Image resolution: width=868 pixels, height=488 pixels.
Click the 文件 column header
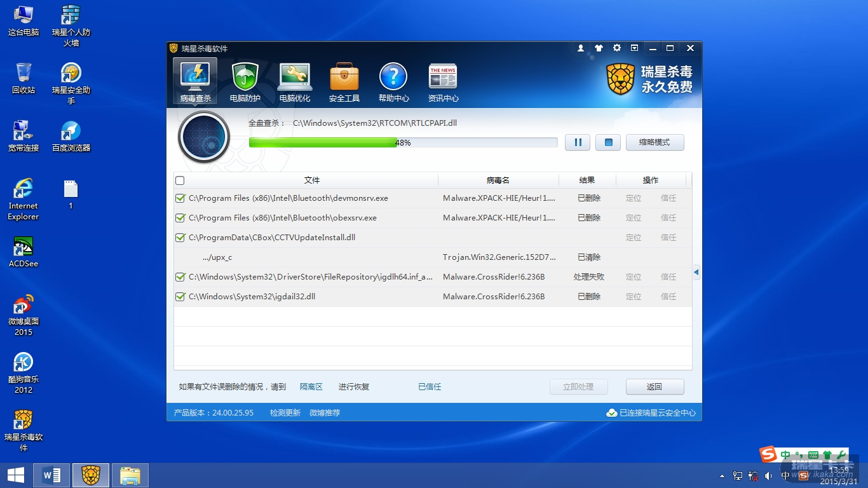[x=311, y=180]
